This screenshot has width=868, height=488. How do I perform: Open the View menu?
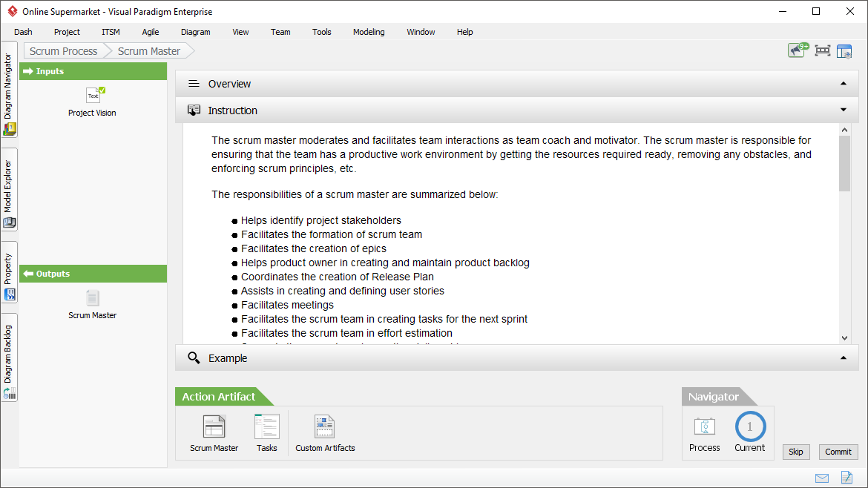coord(240,32)
